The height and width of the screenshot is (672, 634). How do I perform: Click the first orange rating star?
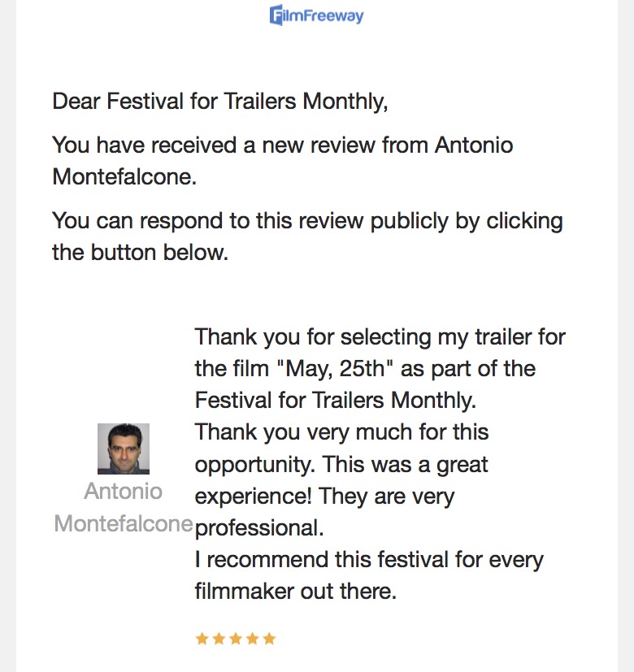pyautogui.click(x=202, y=639)
